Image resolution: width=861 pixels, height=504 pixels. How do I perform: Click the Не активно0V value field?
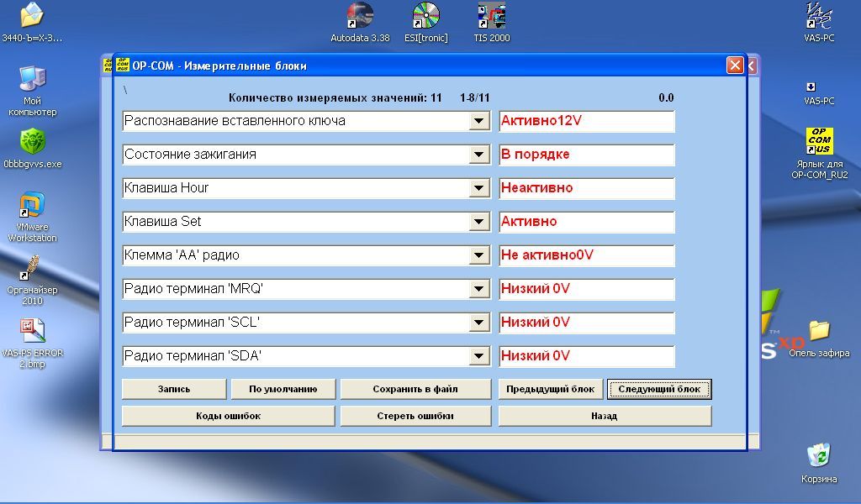point(586,255)
